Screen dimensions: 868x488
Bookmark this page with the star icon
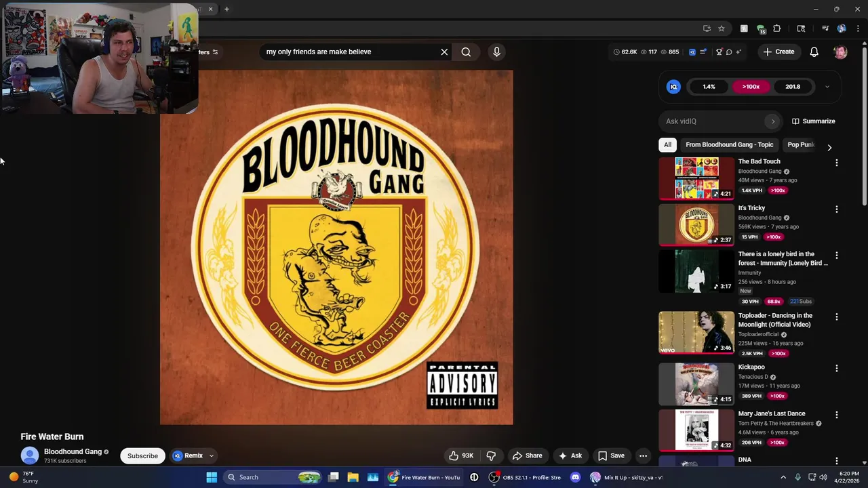pyautogui.click(x=722, y=28)
